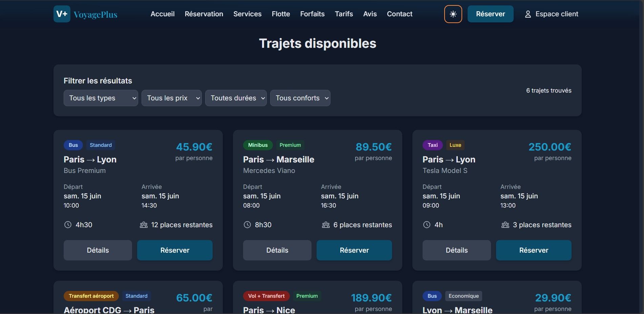
Task: Go to the Contact page
Action: (x=400, y=14)
